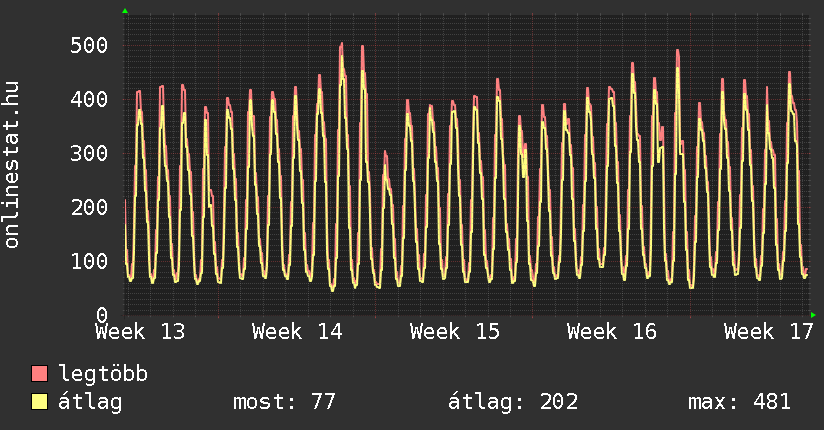Click the Week 15 axis label
The height and width of the screenshot is (430, 824).
click(455, 331)
